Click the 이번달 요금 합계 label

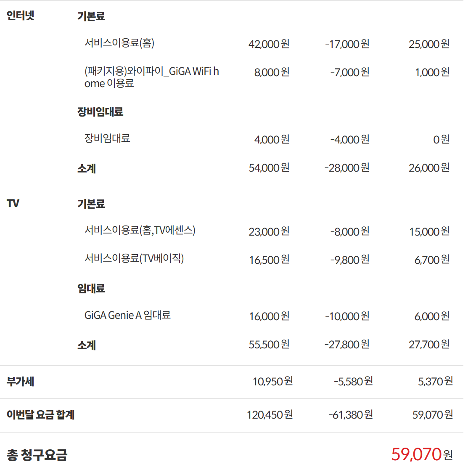click(x=41, y=414)
